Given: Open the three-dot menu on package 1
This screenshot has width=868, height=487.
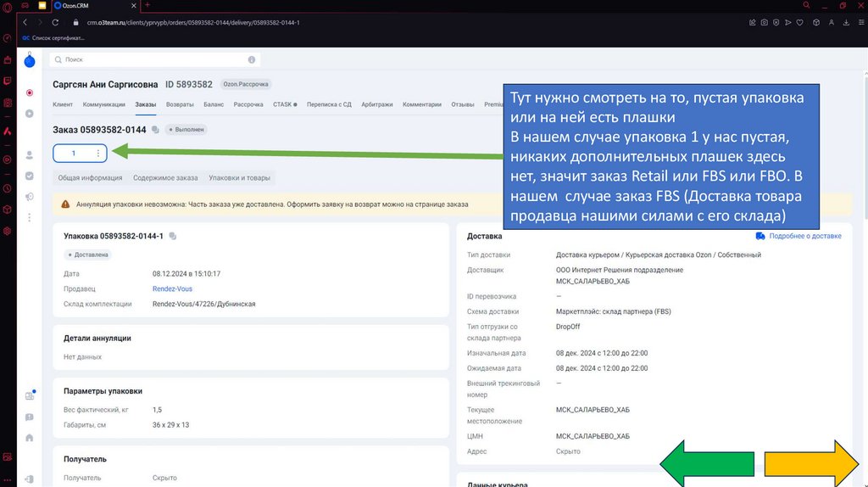Looking at the screenshot, I should click(x=98, y=154).
